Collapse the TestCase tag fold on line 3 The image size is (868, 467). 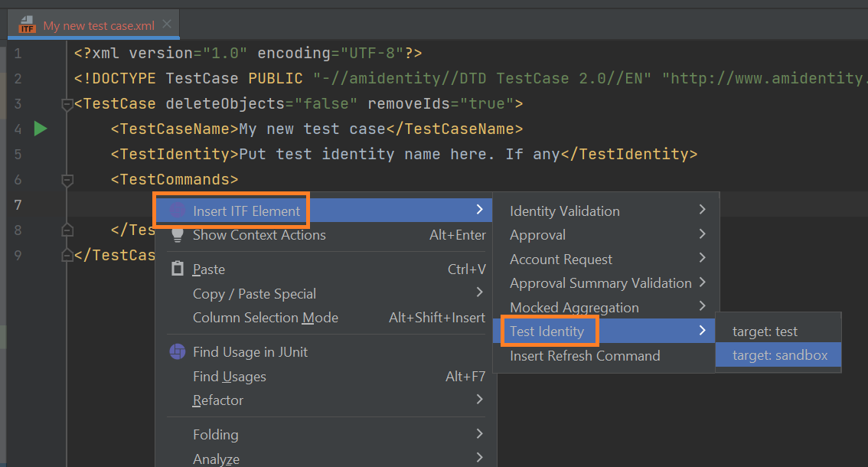[x=67, y=103]
